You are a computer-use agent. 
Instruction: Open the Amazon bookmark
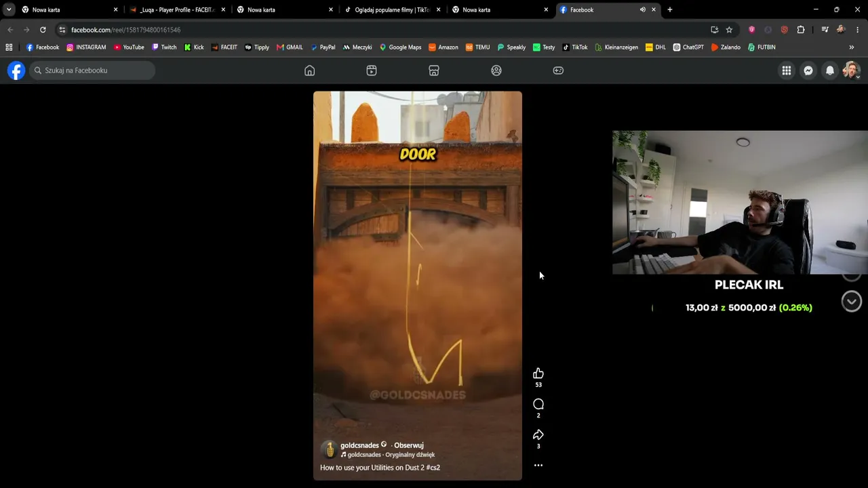point(443,47)
